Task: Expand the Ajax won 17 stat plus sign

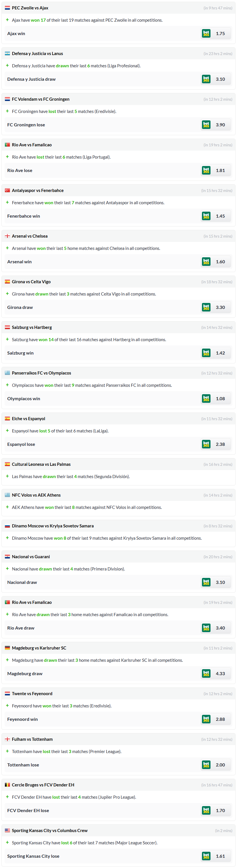Action: tap(7, 20)
